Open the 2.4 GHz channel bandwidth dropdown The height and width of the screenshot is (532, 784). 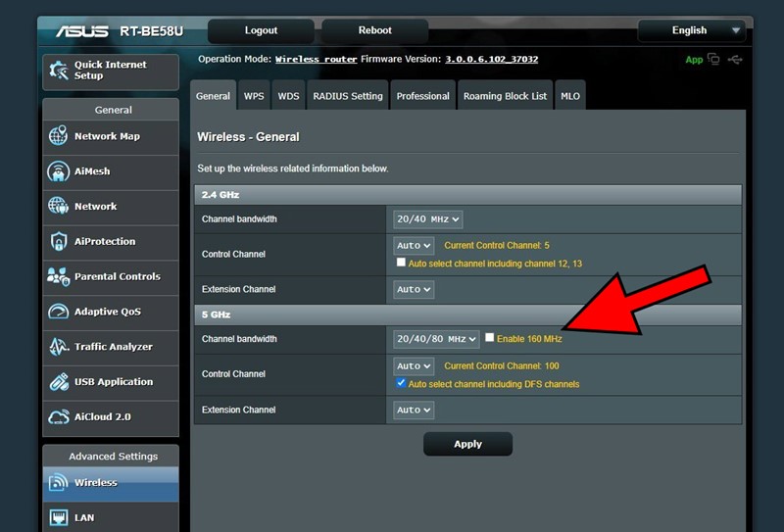click(427, 219)
